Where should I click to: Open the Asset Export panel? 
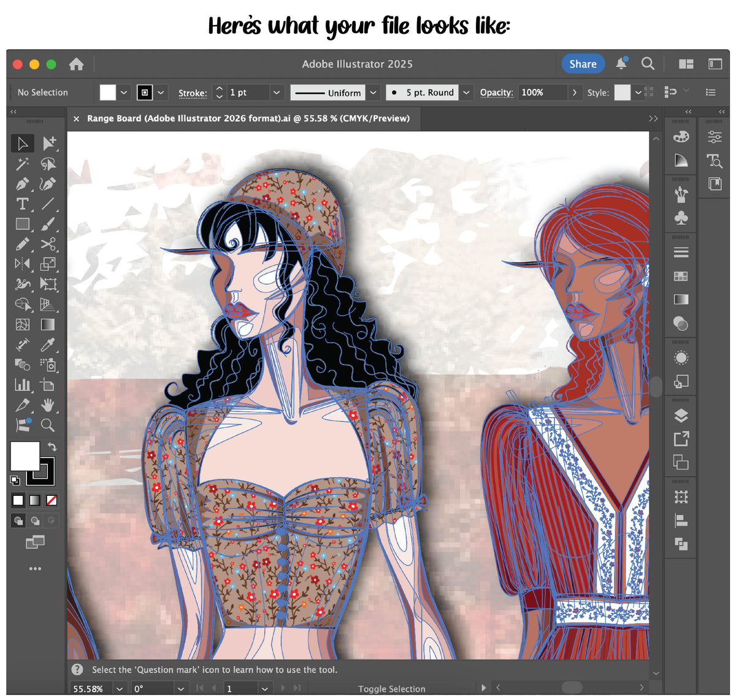click(x=681, y=439)
